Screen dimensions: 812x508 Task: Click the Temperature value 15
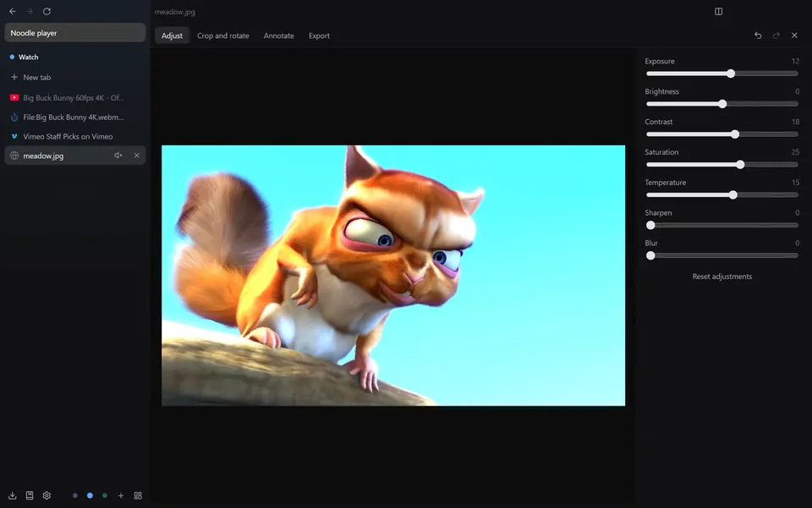pos(795,183)
